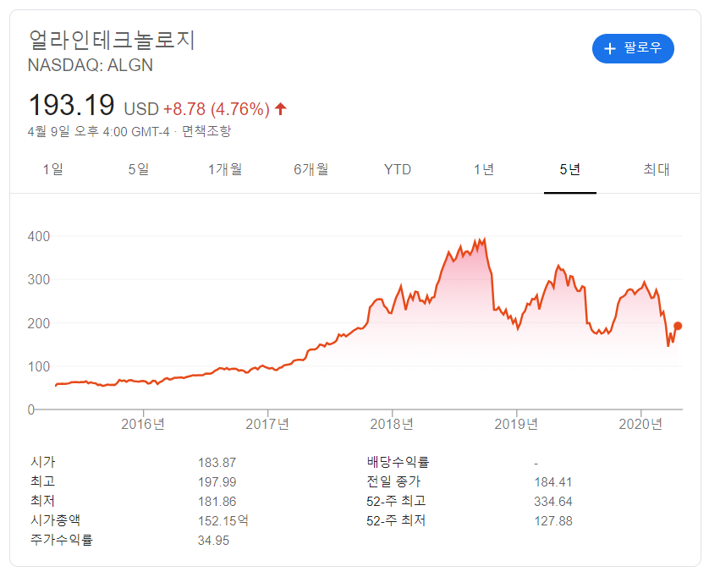This screenshot has height=588, width=720.
Task: Click the NASDAQ: ALGN ticker label
Action: (x=89, y=65)
